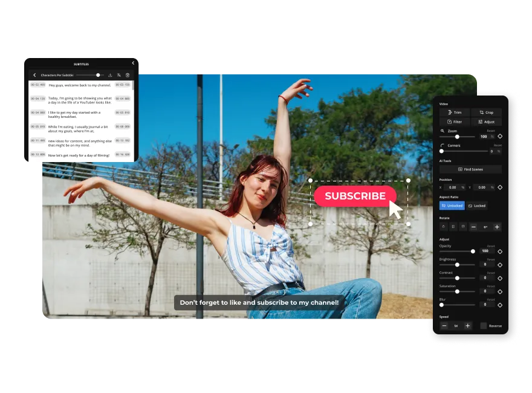The image size is (532, 393).
Task: Click the red SUBSCRIBE button overlay
Action: pyautogui.click(x=354, y=196)
